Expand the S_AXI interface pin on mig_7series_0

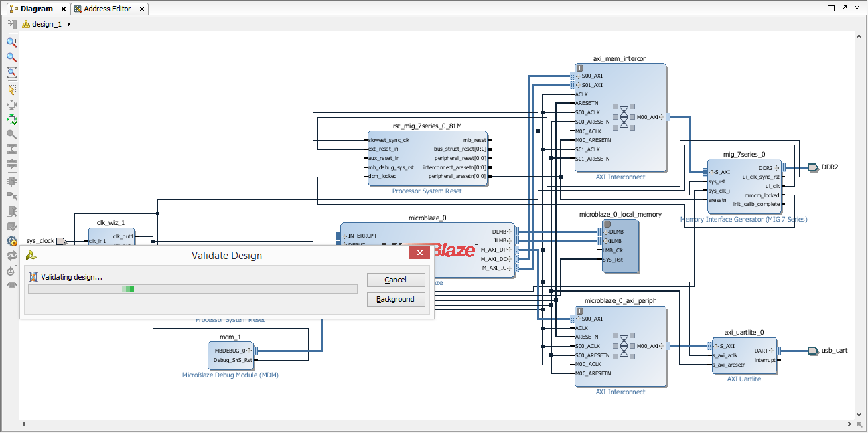coord(712,173)
